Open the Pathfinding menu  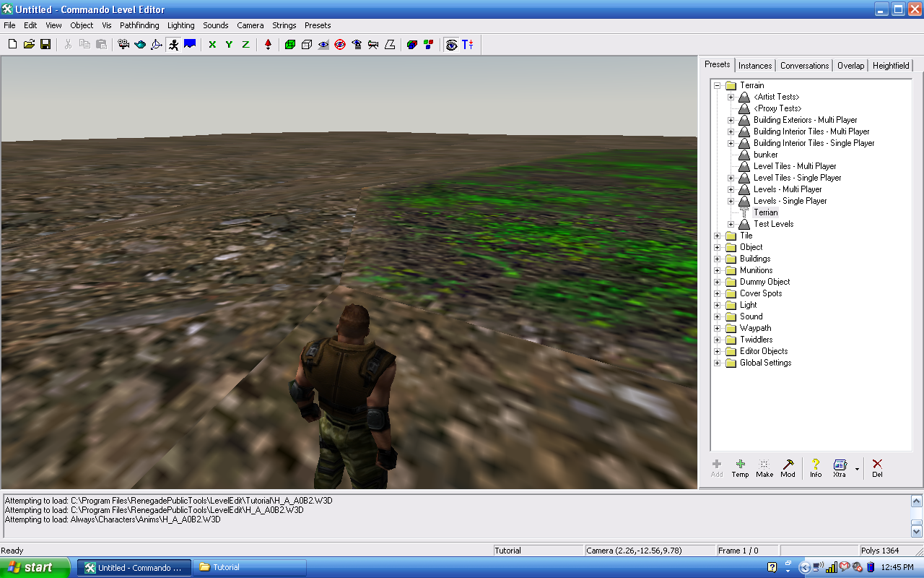(139, 25)
